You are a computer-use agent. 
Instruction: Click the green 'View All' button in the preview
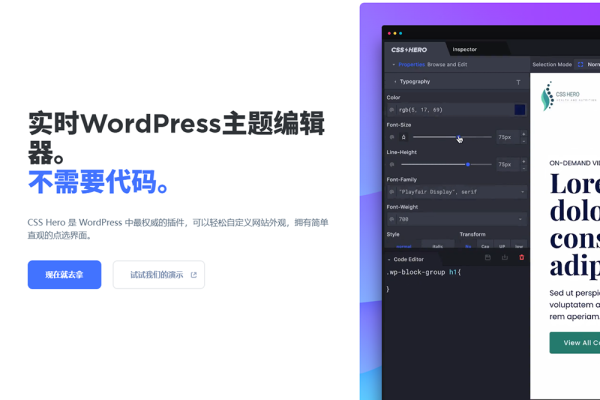coord(575,343)
